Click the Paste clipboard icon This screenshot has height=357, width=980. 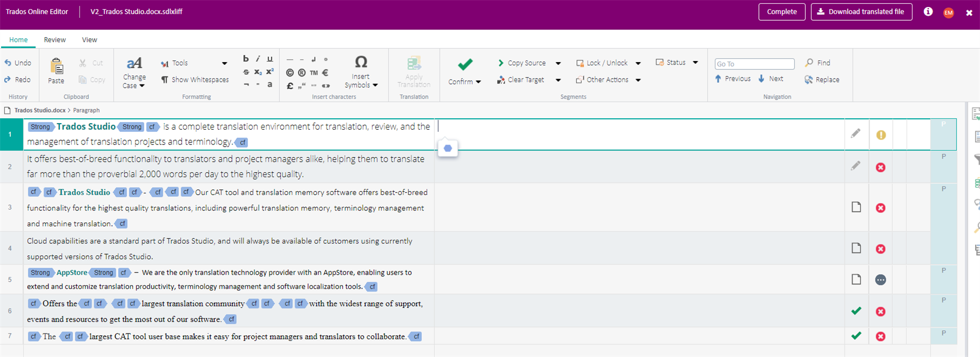56,66
